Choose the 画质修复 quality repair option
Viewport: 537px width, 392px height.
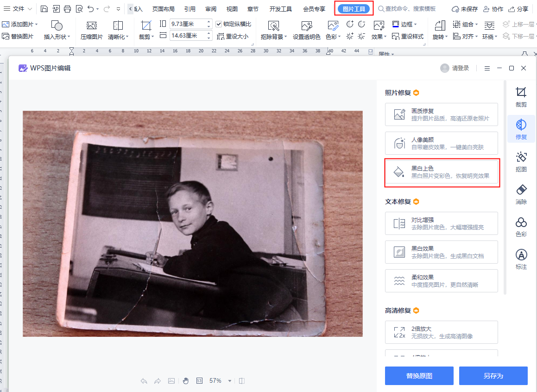tap(442, 114)
